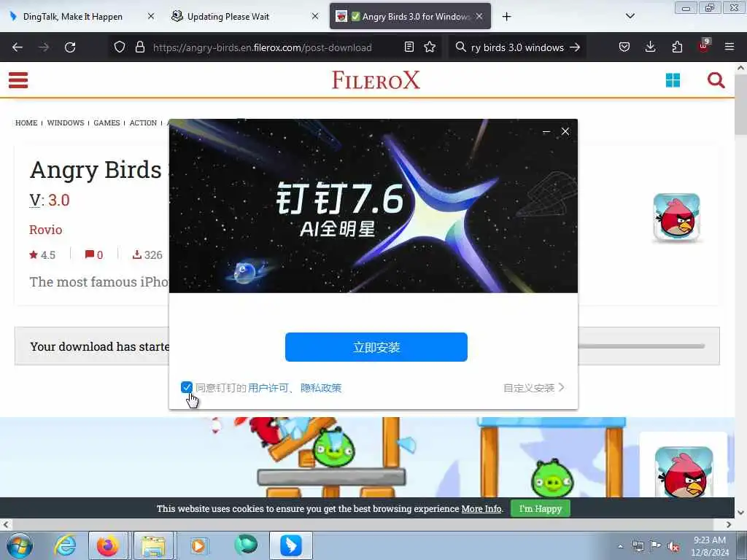Image resolution: width=747 pixels, height=560 pixels.
Task: Click the horizontal scrollbar right arrow
Action: pos(729,524)
